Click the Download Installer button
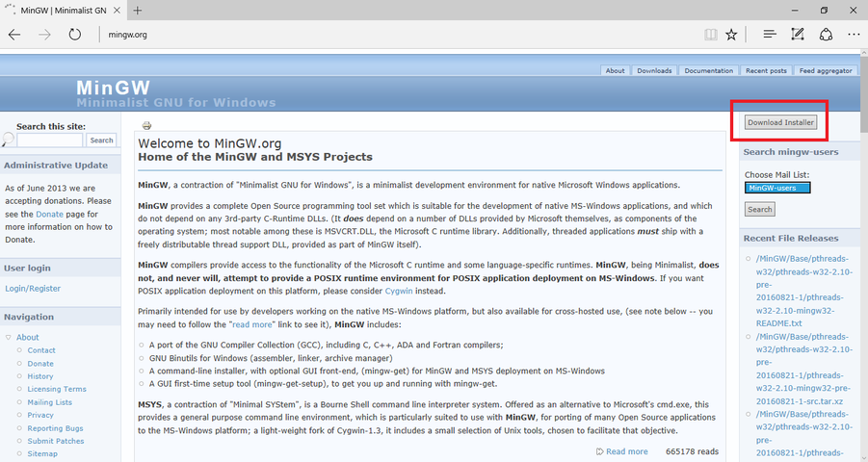 780,122
